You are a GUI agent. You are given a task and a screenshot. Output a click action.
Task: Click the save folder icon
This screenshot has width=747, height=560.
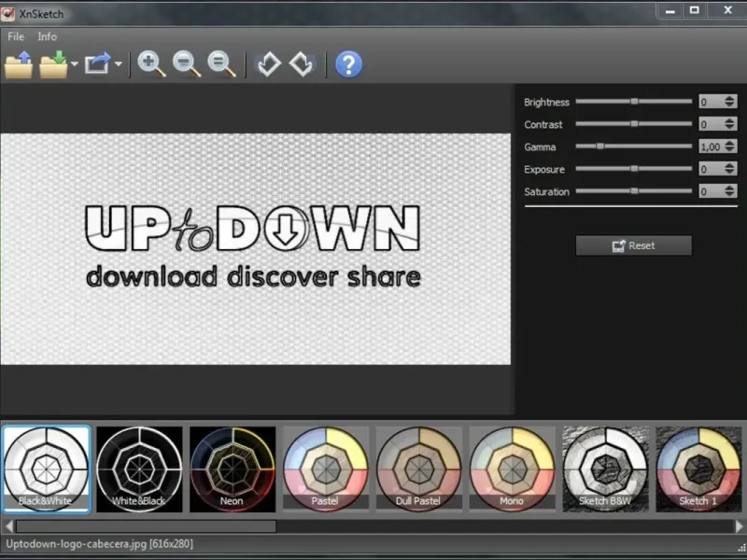click(53, 64)
